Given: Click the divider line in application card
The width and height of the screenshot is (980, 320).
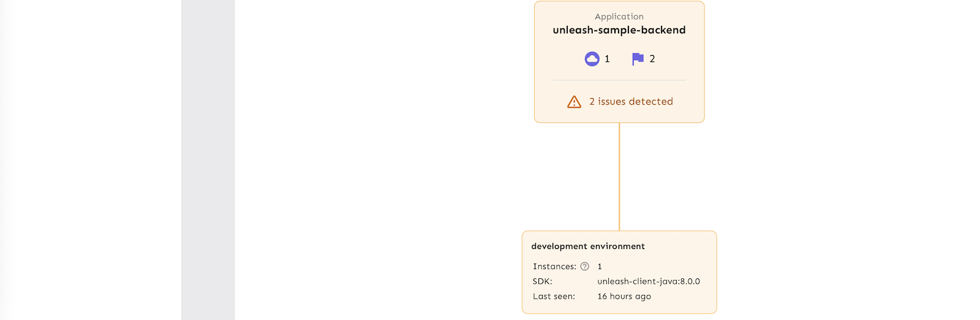Looking at the screenshot, I should [619, 80].
